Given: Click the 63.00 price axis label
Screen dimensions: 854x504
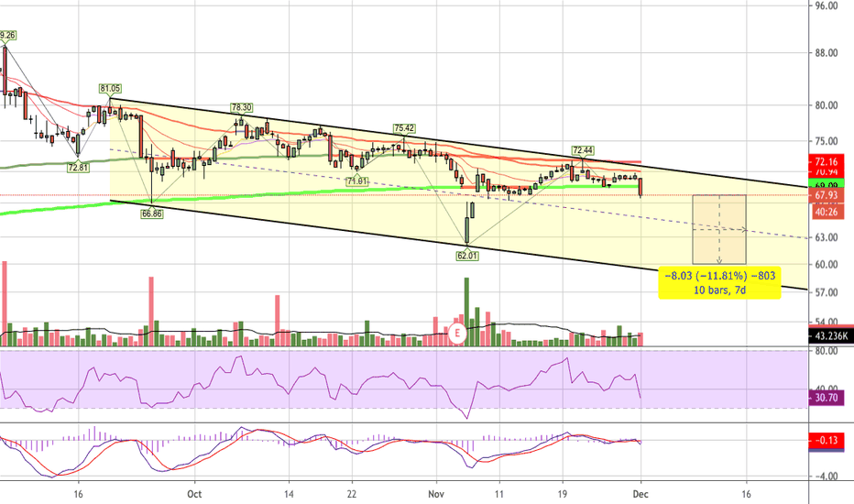Looking at the screenshot, I should point(827,237).
